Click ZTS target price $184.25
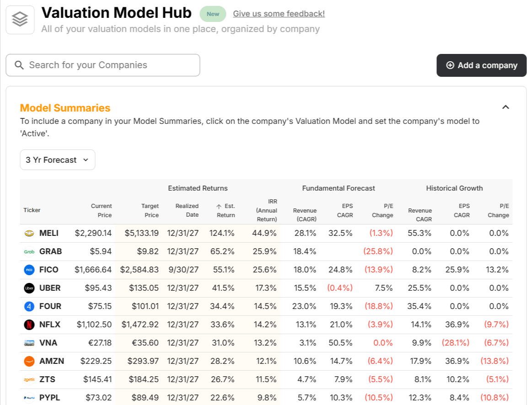Screen dimensions: 532x405 coord(144,379)
